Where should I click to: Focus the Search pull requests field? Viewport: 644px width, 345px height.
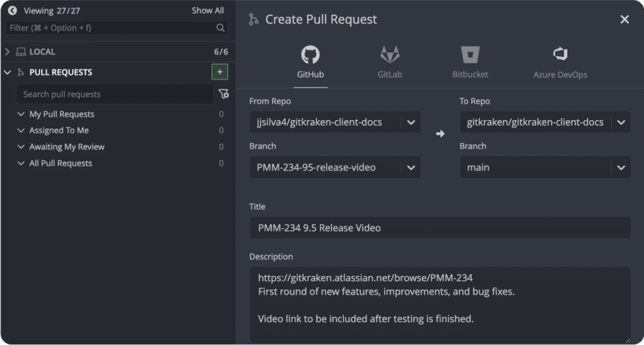tap(114, 94)
